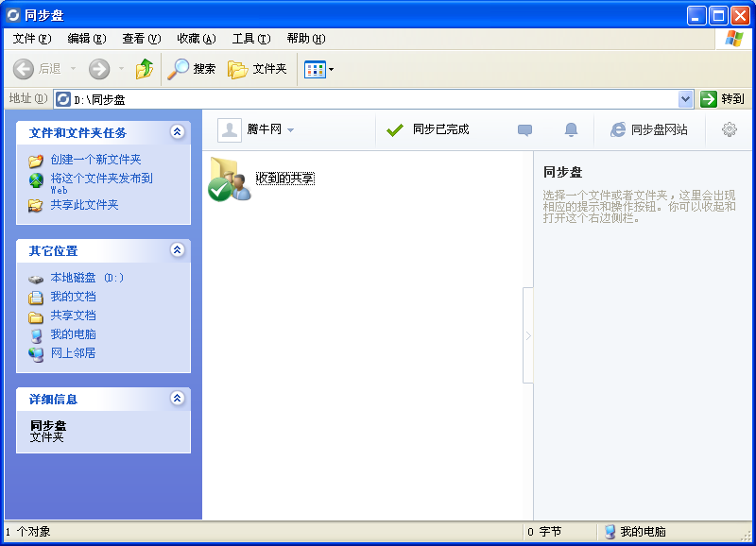Open the notifications bell icon
This screenshot has width=756, height=546.
coord(571,129)
